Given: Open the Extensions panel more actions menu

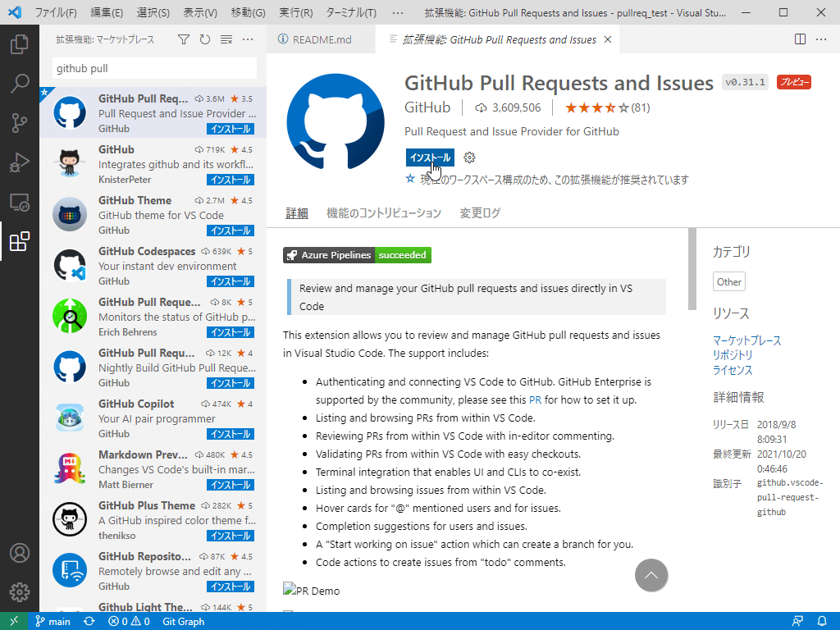Looking at the screenshot, I should [248, 39].
